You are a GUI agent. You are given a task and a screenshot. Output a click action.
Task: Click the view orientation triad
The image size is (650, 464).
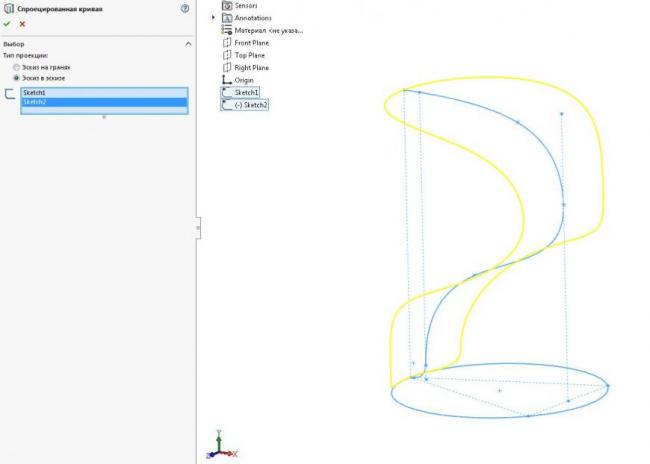coord(221,445)
